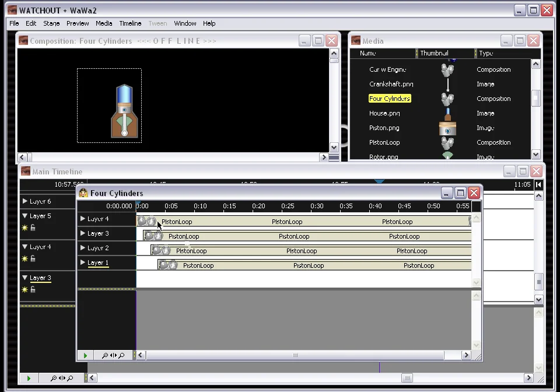Expand Layer 6 in Main Timeline

(x=25, y=201)
